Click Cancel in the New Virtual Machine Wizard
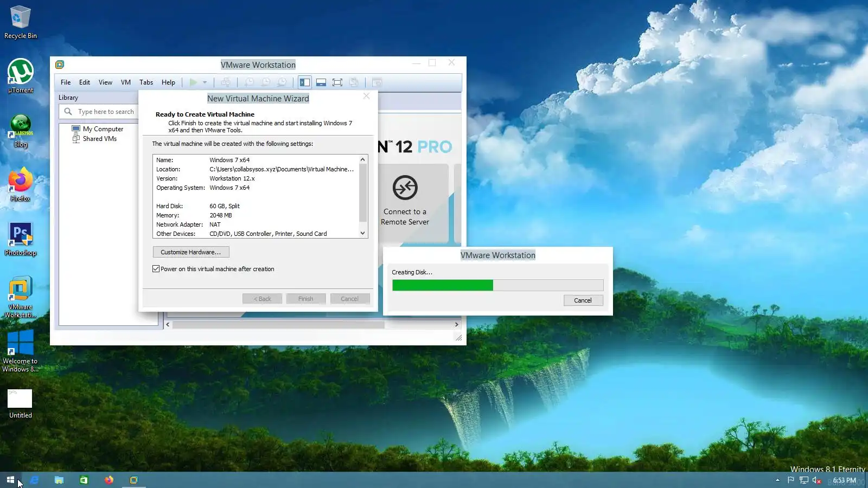The width and height of the screenshot is (868, 488). tap(350, 299)
